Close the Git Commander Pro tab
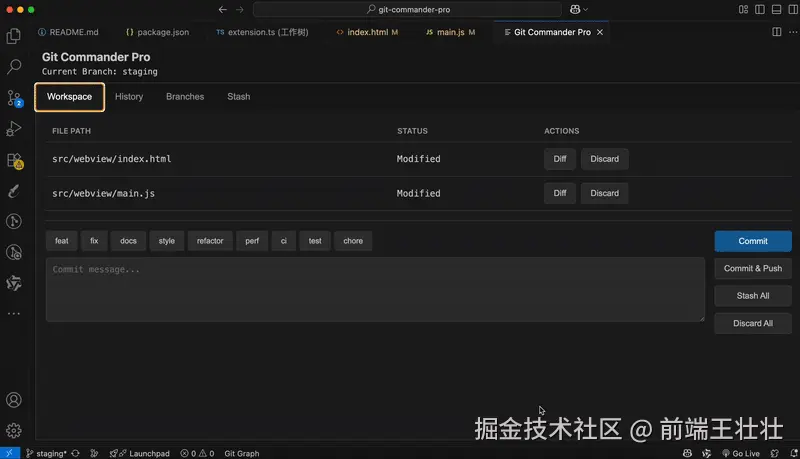This screenshot has width=800, height=459. coord(600,32)
